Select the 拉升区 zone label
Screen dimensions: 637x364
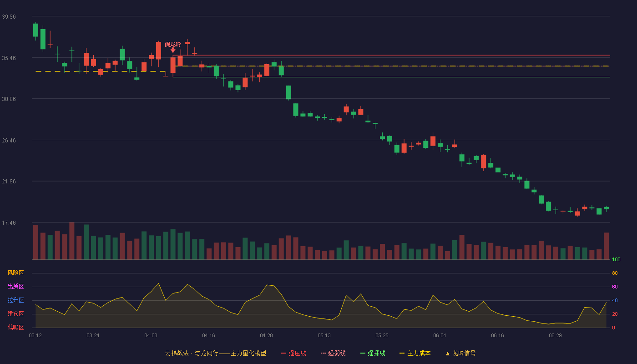[x=16, y=300]
